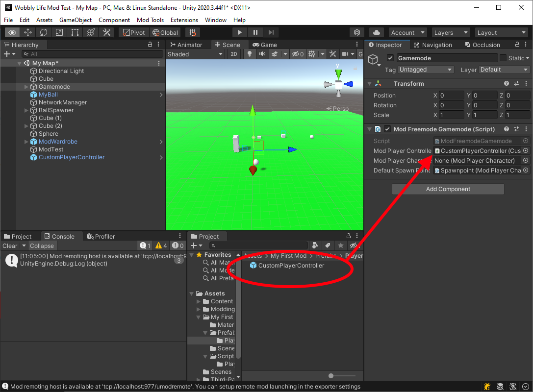
Task: Expand the BallSpawner hierarchy item
Action: click(26, 110)
